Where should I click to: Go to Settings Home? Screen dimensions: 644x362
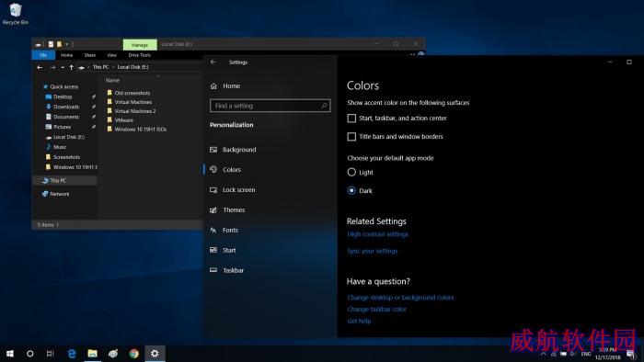[x=231, y=86]
